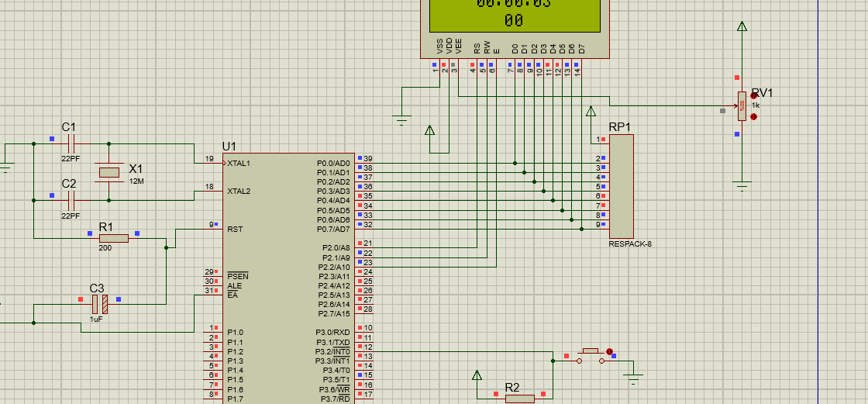Select resistor R1 labeled 200

113,238
